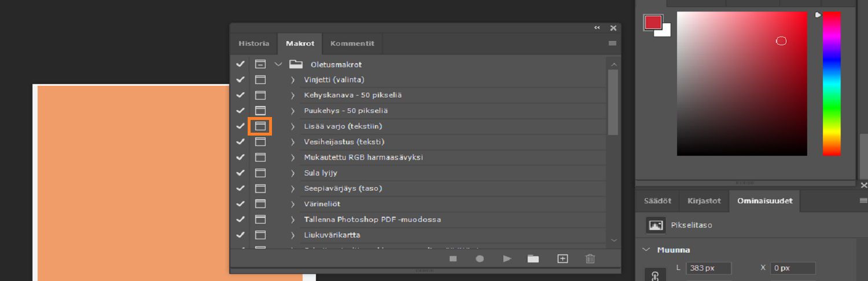Uncheck Lisää varjo (tekstiin) checkmark
This screenshot has height=281, width=868.
(x=240, y=126)
